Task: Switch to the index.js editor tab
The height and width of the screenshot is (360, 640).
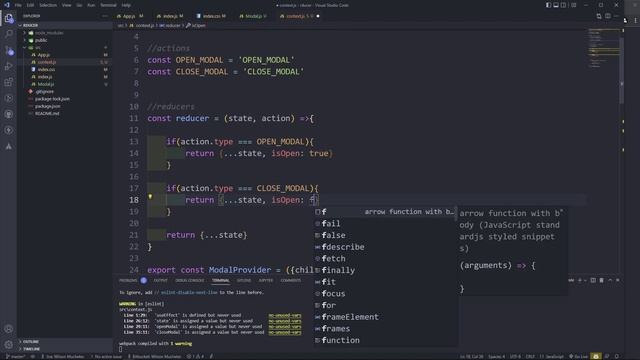Action: pos(170,16)
